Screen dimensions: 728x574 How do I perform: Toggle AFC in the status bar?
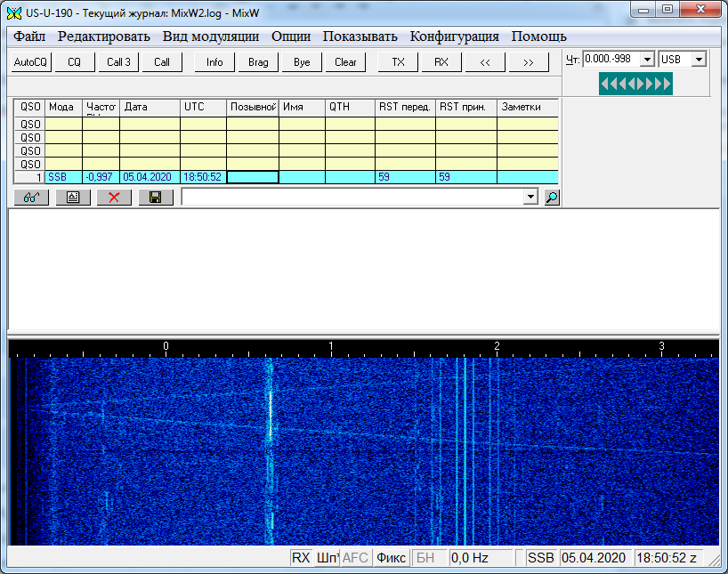click(355, 557)
